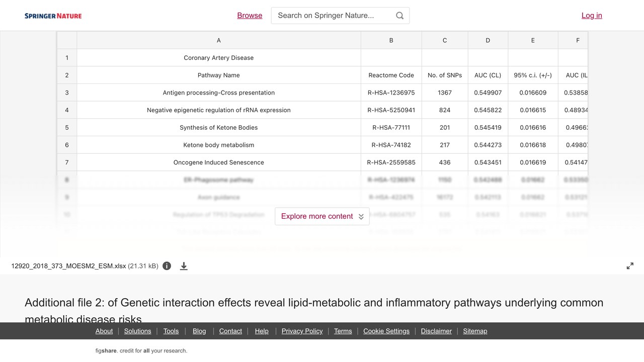Viewport: 644px width, 362px height.
Task: Open the file info icon
Action: pyautogui.click(x=167, y=266)
